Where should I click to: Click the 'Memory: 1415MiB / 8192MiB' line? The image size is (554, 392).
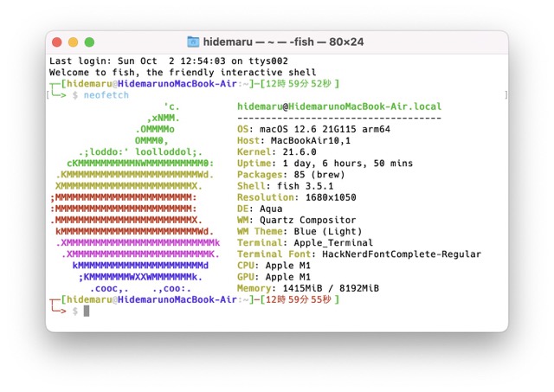click(308, 288)
